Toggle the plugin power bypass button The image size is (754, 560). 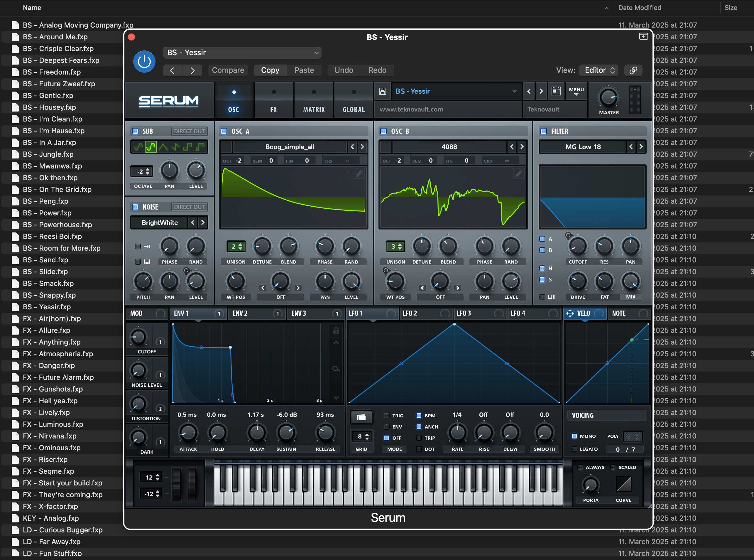[144, 61]
